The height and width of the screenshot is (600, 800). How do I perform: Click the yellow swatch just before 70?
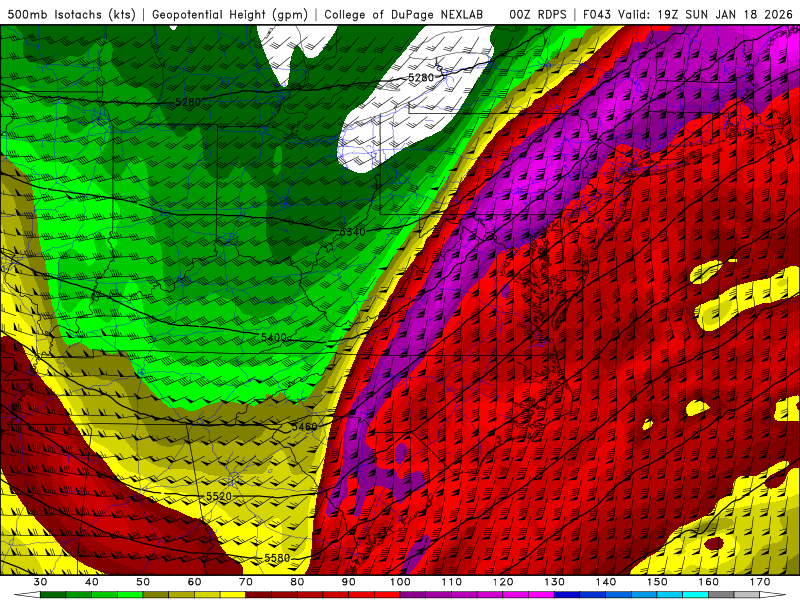[x=233, y=595]
